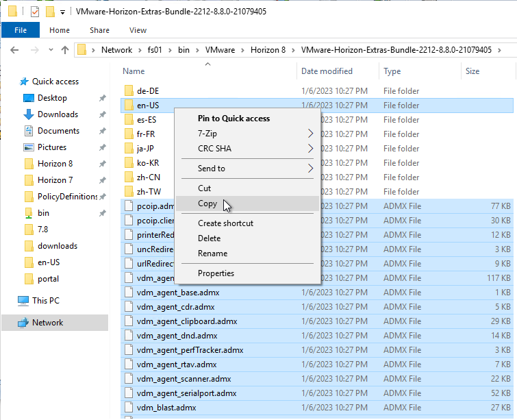Open the bin network folder in sidebar
The width and height of the screenshot is (517, 420).
click(x=43, y=213)
